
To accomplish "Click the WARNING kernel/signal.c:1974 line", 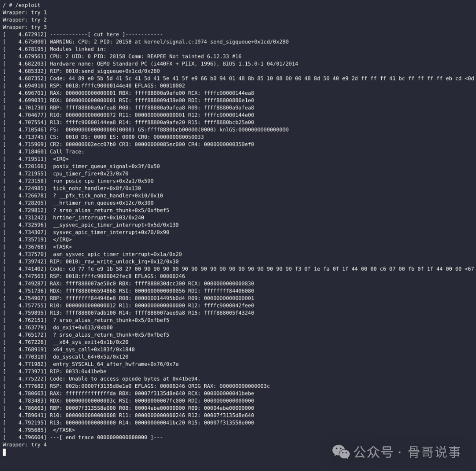I will [x=146, y=42].
